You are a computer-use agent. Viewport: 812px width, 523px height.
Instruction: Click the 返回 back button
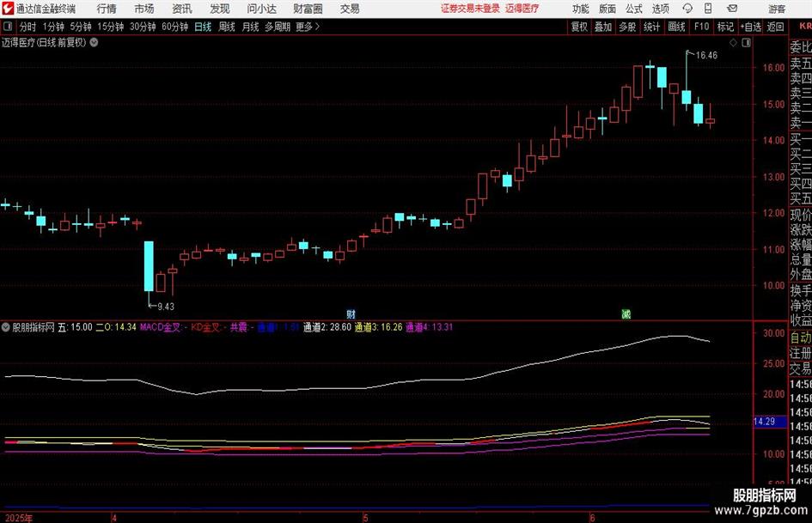pos(775,27)
